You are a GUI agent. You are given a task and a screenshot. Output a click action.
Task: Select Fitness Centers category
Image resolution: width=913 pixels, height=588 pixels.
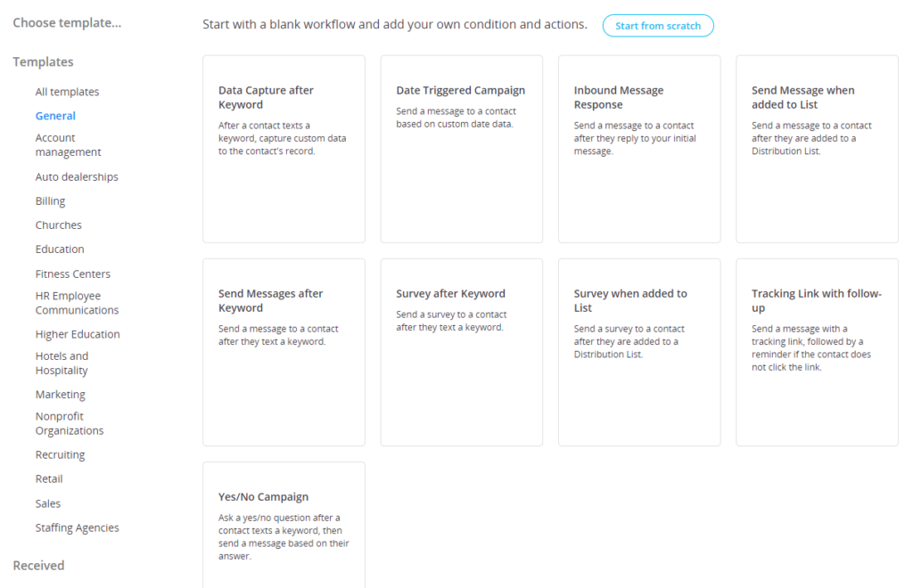pyautogui.click(x=73, y=274)
